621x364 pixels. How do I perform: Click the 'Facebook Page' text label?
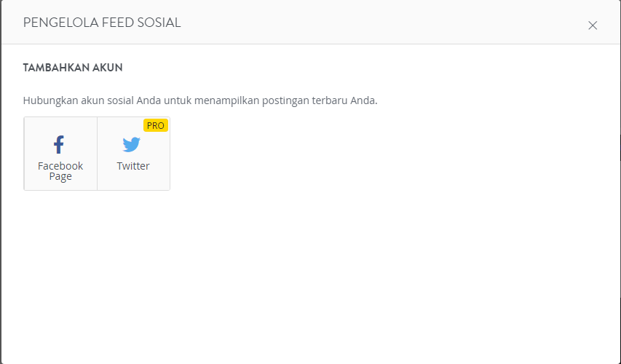coord(60,170)
